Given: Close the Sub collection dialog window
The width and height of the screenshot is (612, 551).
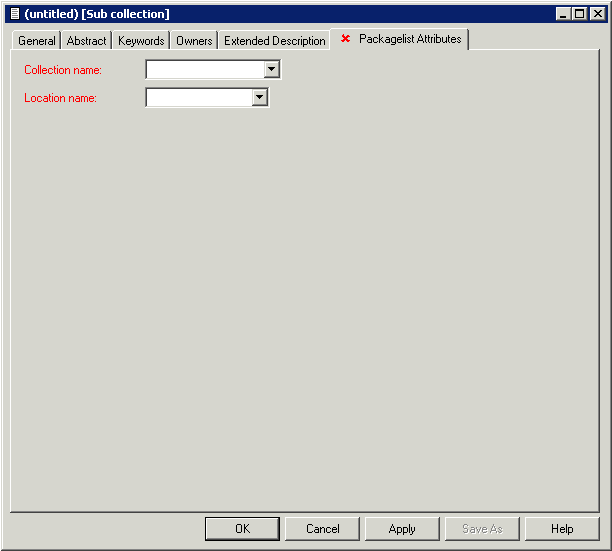Looking at the screenshot, I should click(597, 14).
